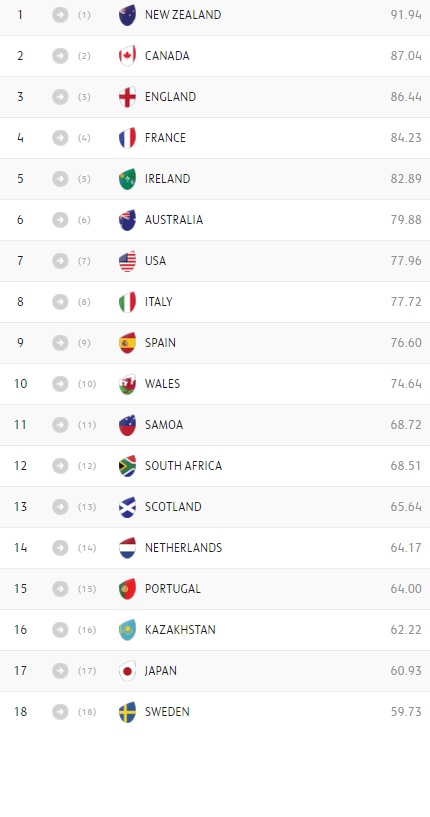Click the Canada maple leaf flag icon
This screenshot has height=817, width=430.
point(127,56)
